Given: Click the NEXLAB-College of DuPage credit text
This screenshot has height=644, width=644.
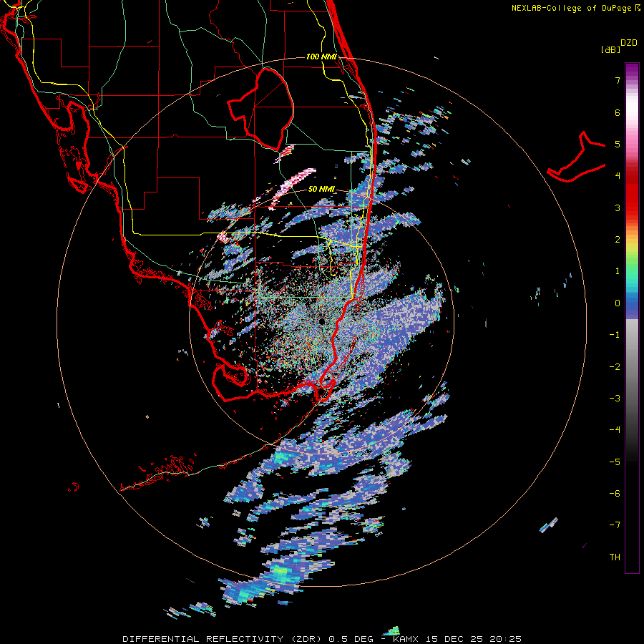Looking at the screenshot, I should [575, 8].
